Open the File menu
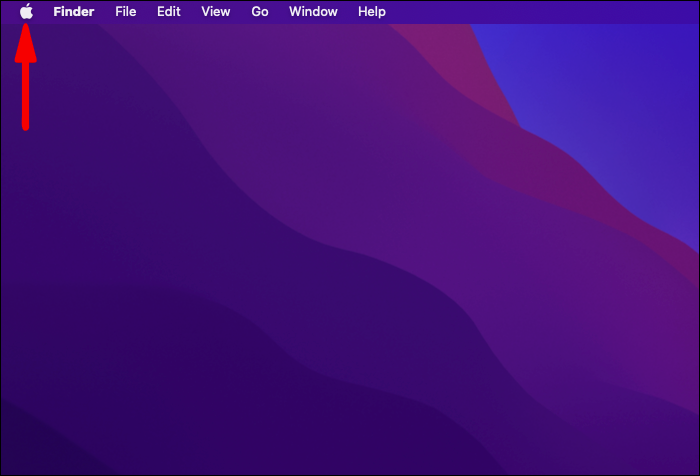The height and width of the screenshot is (476, 700). [125, 12]
